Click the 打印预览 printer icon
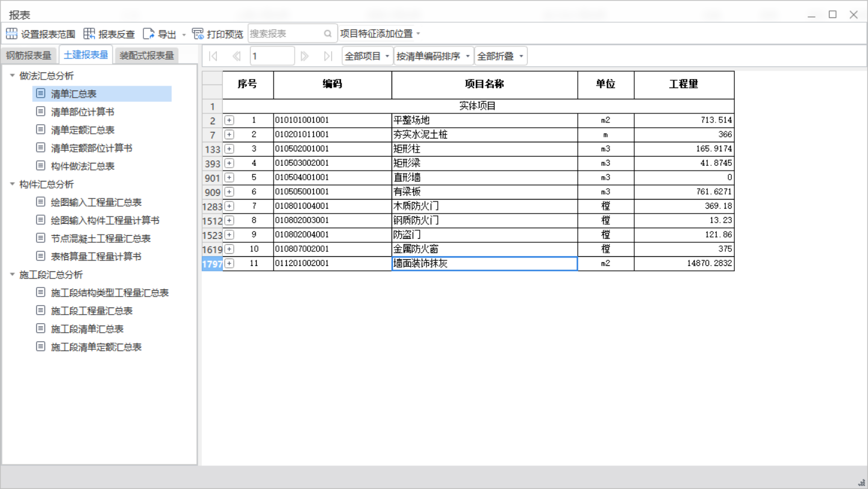Screen dimensions: 868x489 (x=198, y=34)
